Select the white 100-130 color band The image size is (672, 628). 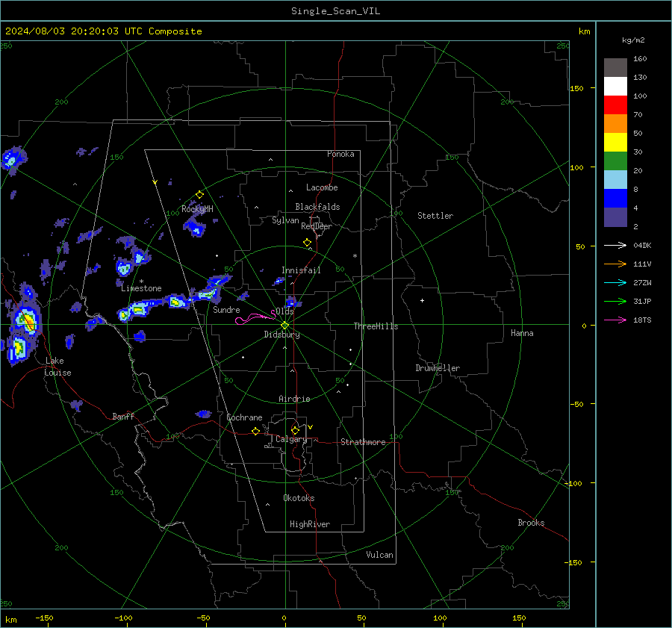pyautogui.click(x=615, y=87)
